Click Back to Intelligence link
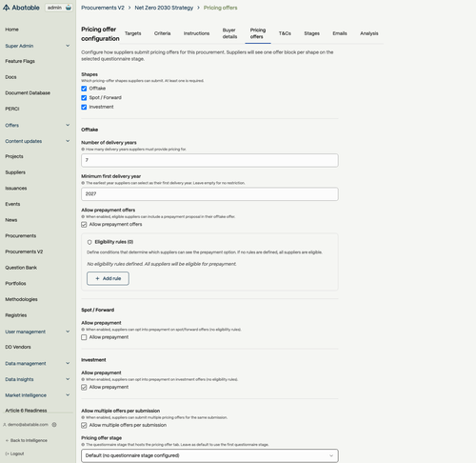Viewport: 476px width, 463px height. pos(27,440)
